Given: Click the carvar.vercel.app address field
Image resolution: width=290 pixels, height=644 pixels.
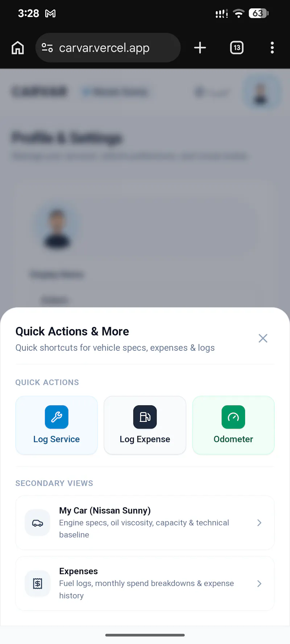Looking at the screenshot, I should (108, 48).
